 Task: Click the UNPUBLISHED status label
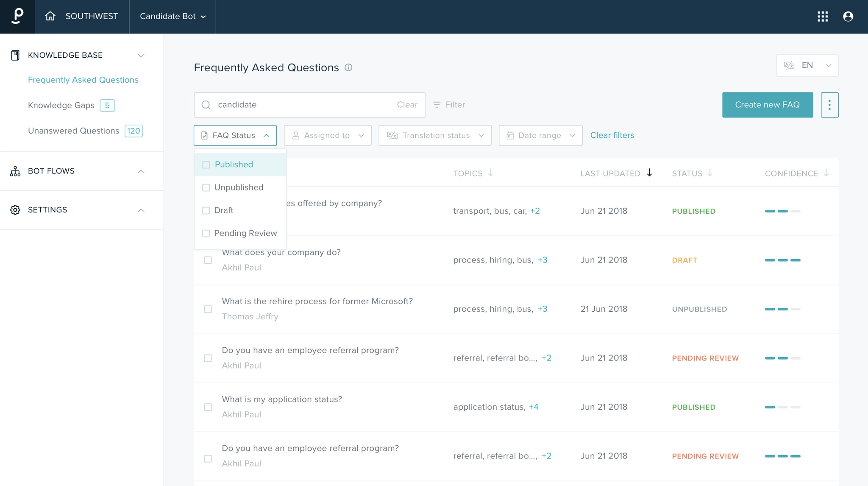699,309
